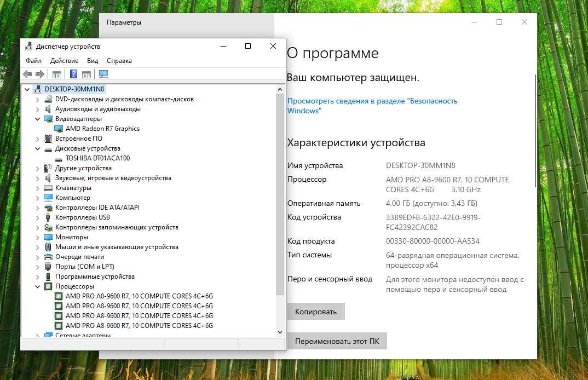Image resolution: width=588 pixels, height=380 pixels.
Task: Click the DESKTOP-30MM1N8 value beside Имя устройства
Action: pos(420,165)
